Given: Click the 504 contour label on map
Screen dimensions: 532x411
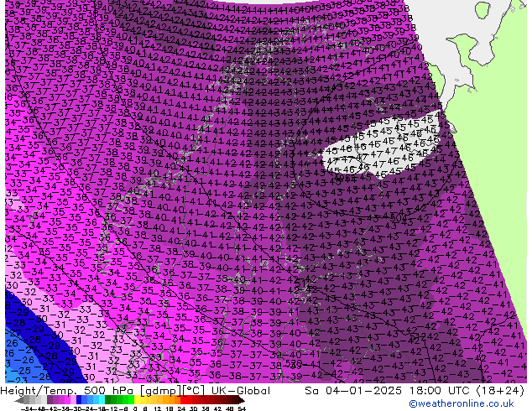Looking at the screenshot, I should click(400, 218).
